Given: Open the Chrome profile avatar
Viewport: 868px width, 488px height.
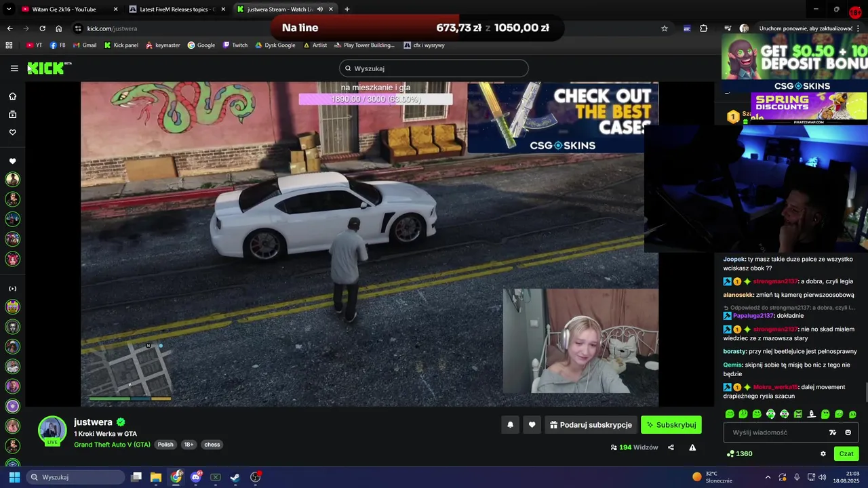Looking at the screenshot, I should 744,28.
